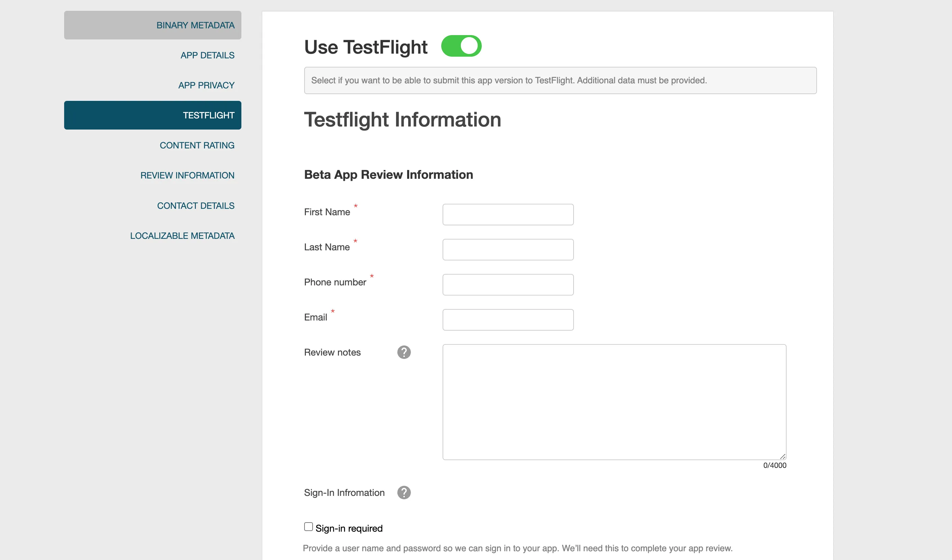This screenshot has height=560, width=952.
Task: Click the "Use TestFlight" heading text
Action: [x=366, y=47]
